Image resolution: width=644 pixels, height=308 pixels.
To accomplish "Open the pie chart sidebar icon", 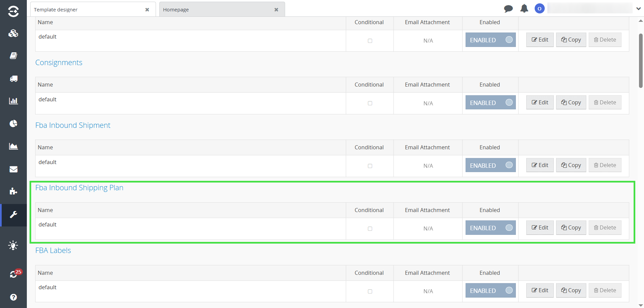I will pyautogui.click(x=13, y=123).
